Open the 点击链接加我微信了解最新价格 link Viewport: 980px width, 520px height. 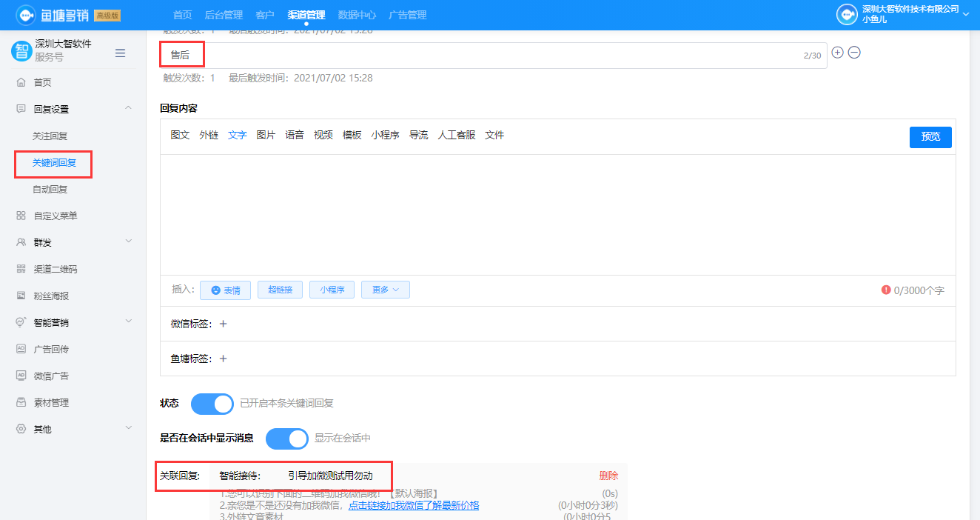coord(414,505)
